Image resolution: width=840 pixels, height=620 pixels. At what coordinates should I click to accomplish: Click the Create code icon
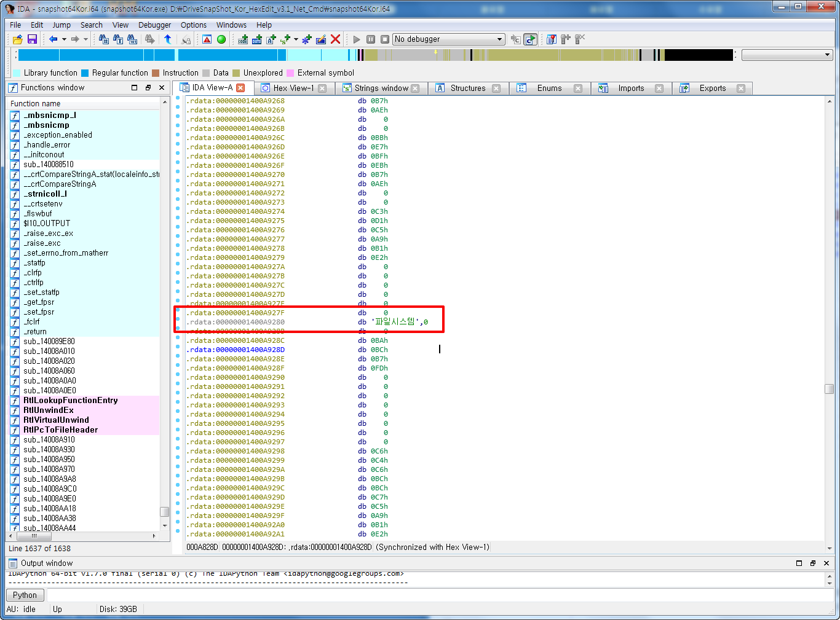(x=243, y=39)
